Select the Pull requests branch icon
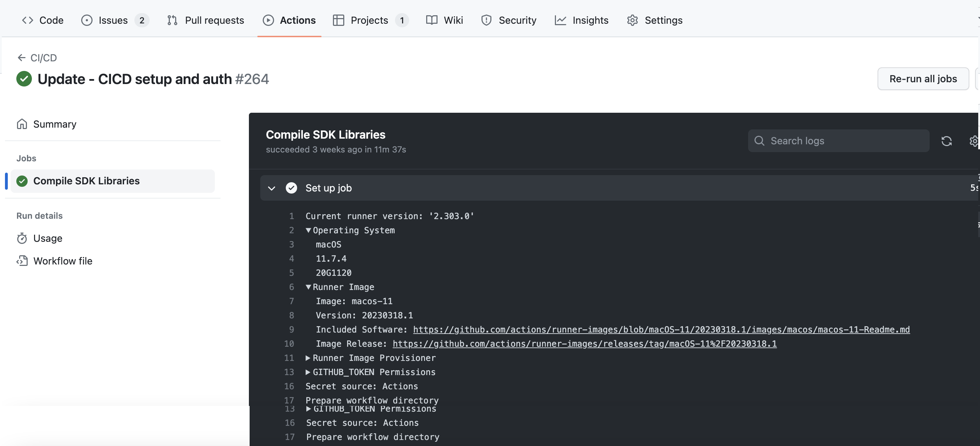This screenshot has width=980, height=446. (x=172, y=20)
